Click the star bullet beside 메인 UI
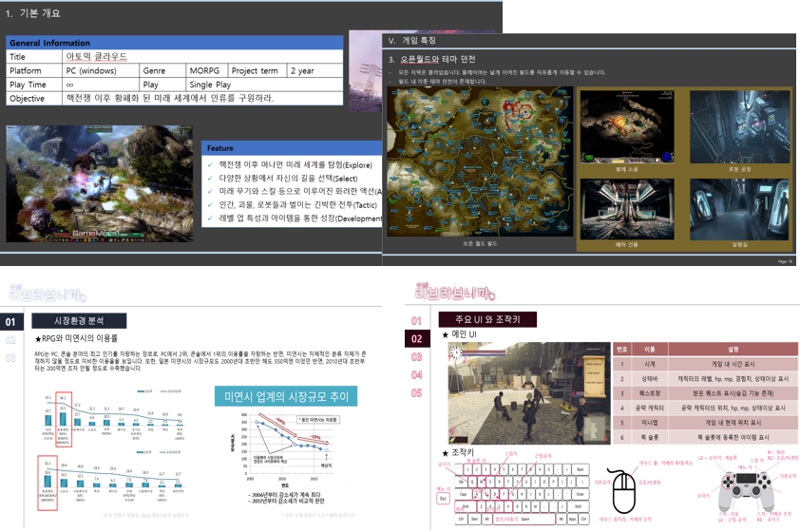 coord(446,333)
